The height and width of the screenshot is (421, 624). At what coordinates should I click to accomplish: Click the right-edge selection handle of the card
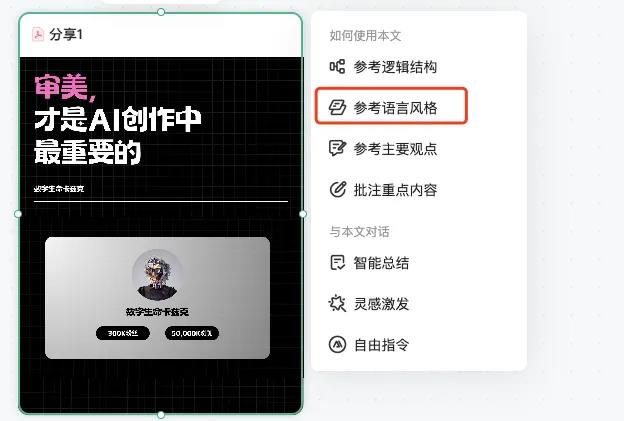(303, 214)
